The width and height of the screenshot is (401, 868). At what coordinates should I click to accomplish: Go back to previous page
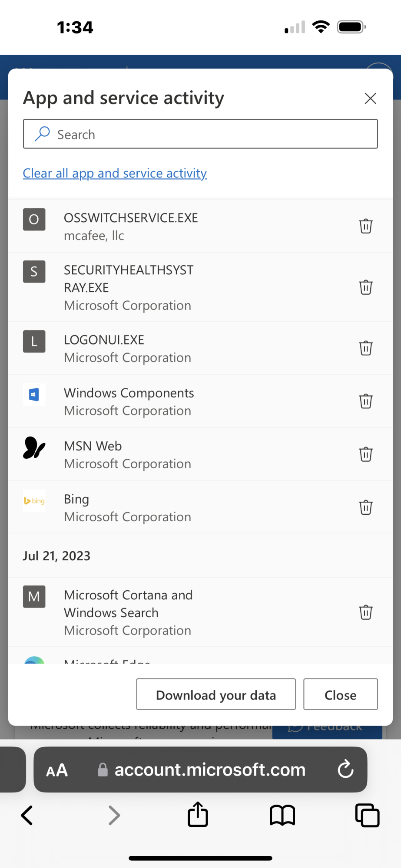27,815
